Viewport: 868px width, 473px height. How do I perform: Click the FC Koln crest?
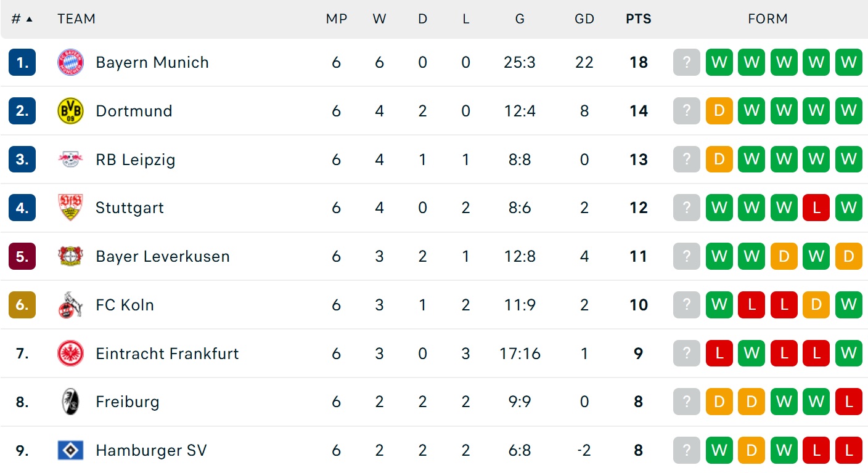coord(70,305)
